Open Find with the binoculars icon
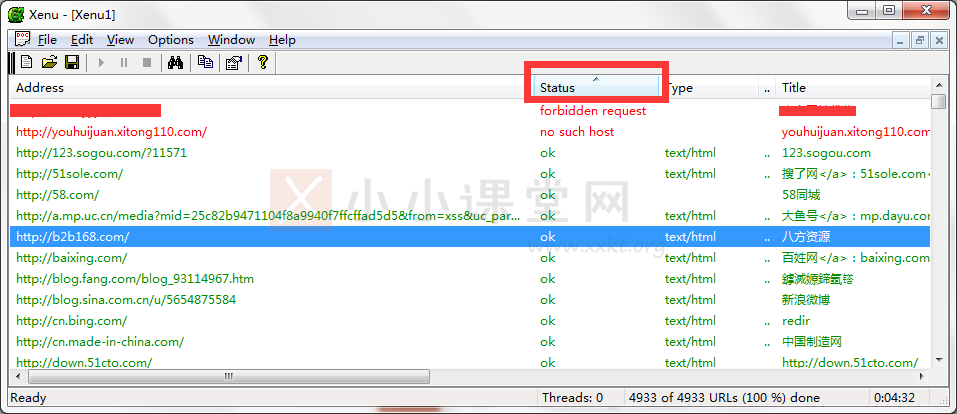The width and height of the screenshot is (957, 414). [x=176, y=62]
